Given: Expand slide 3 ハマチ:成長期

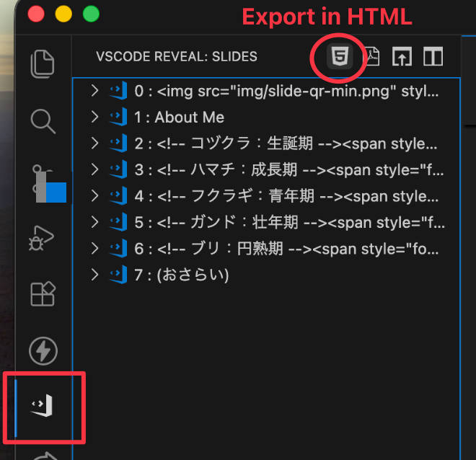Looking at the screenshot, I should [x=94, y=169].
